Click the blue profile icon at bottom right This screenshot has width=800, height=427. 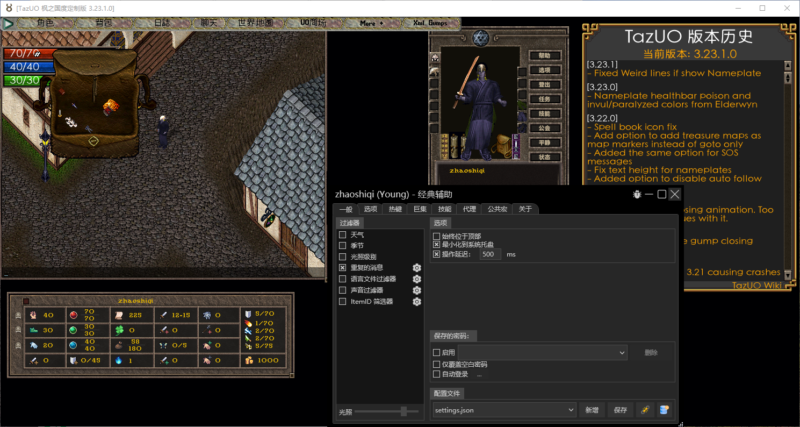tap(664, 410)
